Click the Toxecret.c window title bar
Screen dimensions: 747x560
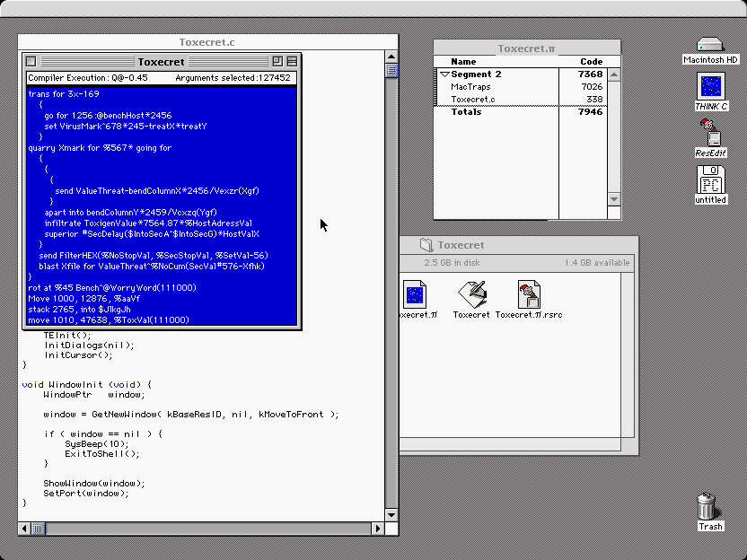pos(207,42)
